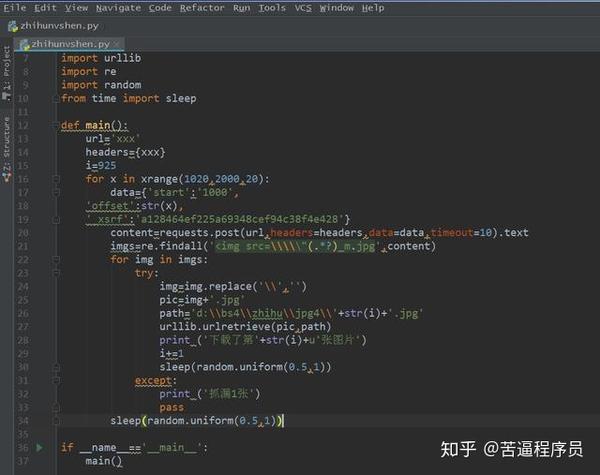Click the re.findall regex string
The width and height of the screenshot is (600, 475).
[x=295, y=246]
